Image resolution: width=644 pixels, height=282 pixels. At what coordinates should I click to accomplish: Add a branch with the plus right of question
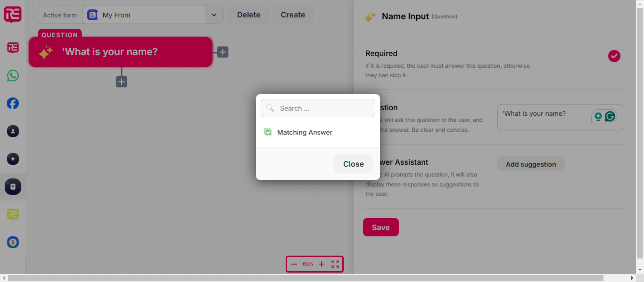tap(223, 52)
